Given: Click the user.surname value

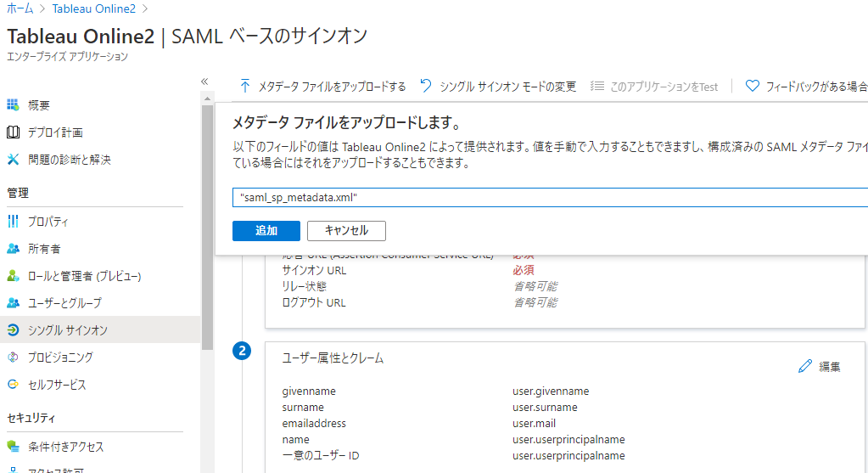Looking at the screenshot, I should pyautogui.click(x=545, y=407).
